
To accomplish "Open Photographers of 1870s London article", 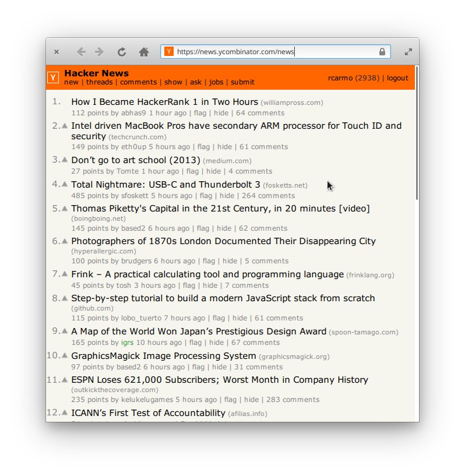I will [x=223, y=241].
